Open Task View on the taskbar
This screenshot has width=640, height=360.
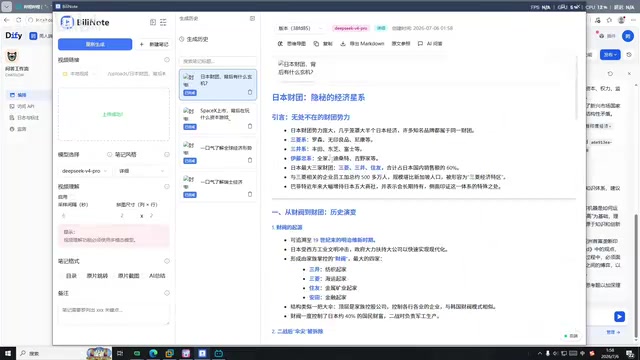pos(120,353)
